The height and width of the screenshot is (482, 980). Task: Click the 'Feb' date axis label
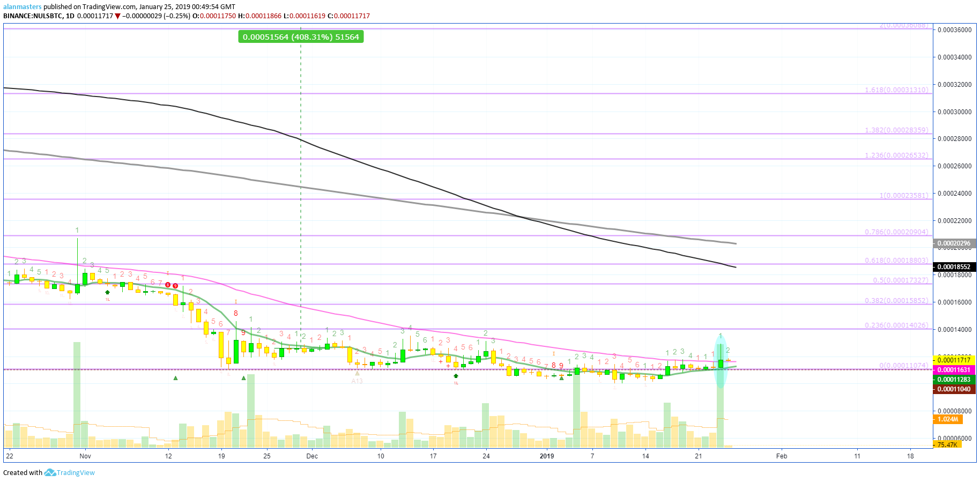[x=782, y=456]
